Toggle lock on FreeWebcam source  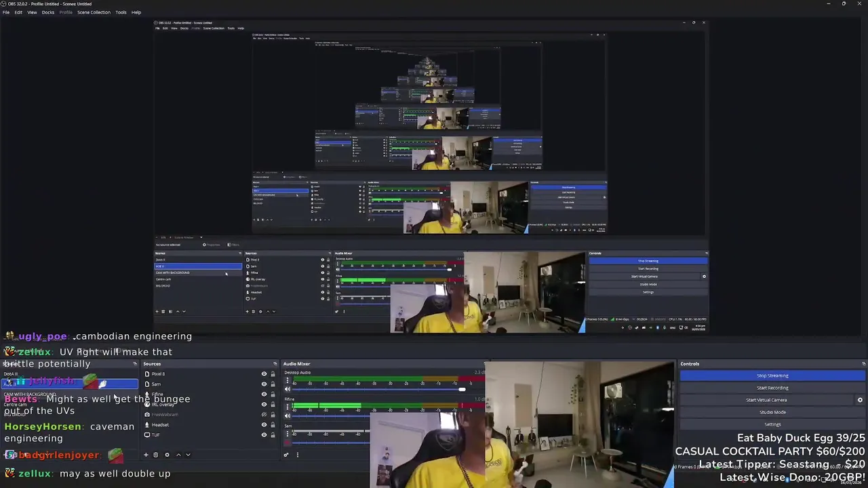(x=273, y=415)
